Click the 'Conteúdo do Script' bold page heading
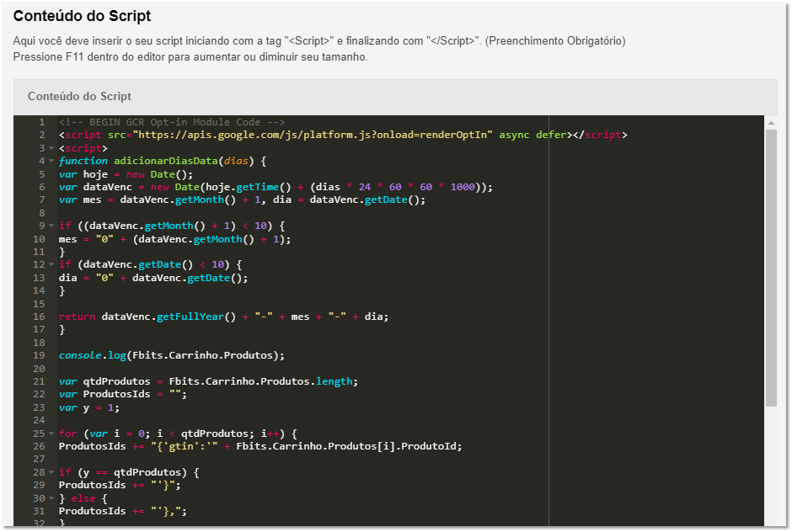 (x=82, y=16)
